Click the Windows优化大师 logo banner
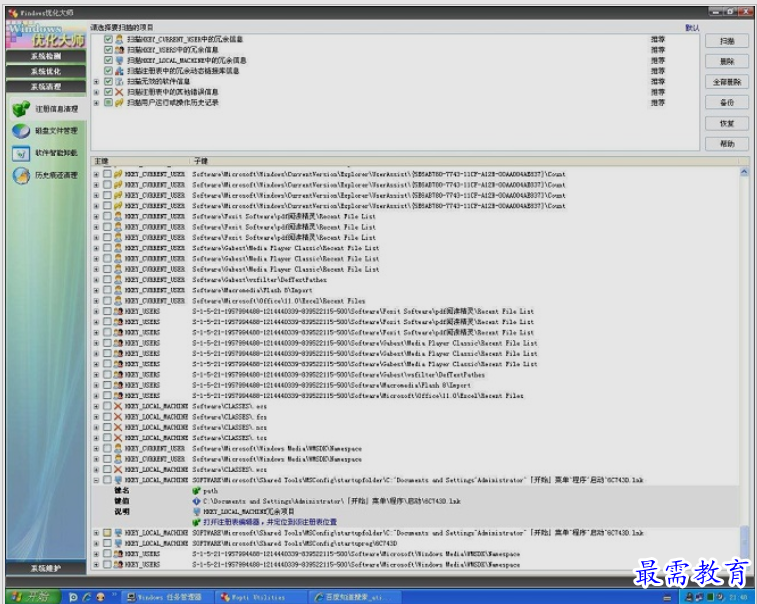 (x=46, y=35)
